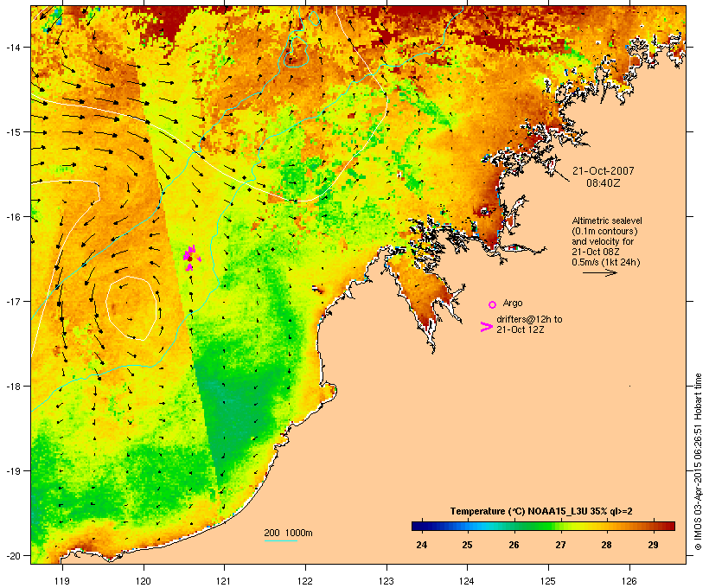
Task: Click the colorbar label 25
Action: click(x=467, y=545)
